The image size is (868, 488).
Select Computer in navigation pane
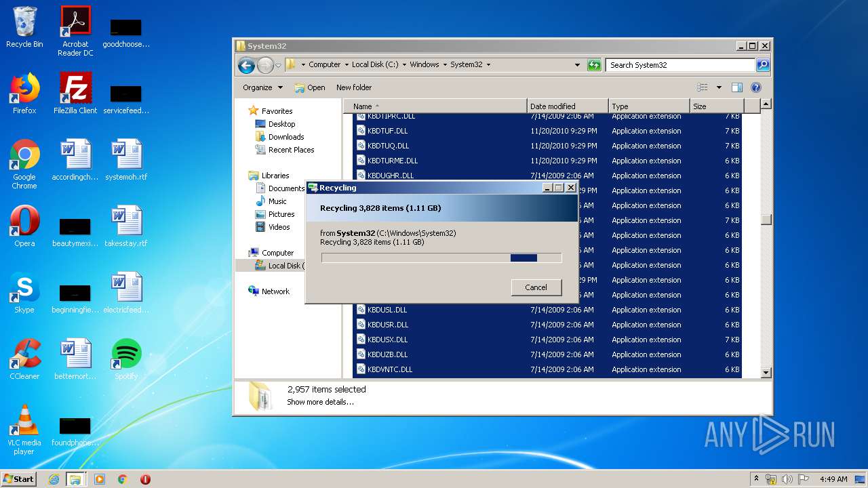click(277, 253)
